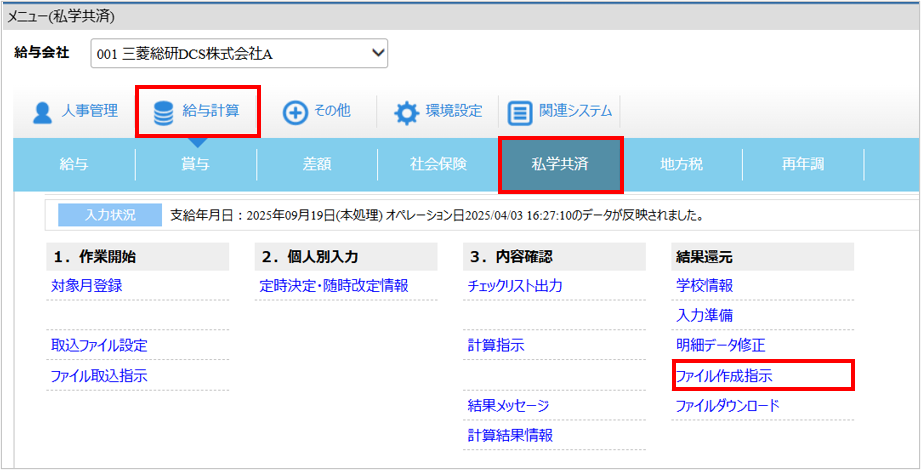Click the 2．個人別入力 section header

(x=346, y=256)
